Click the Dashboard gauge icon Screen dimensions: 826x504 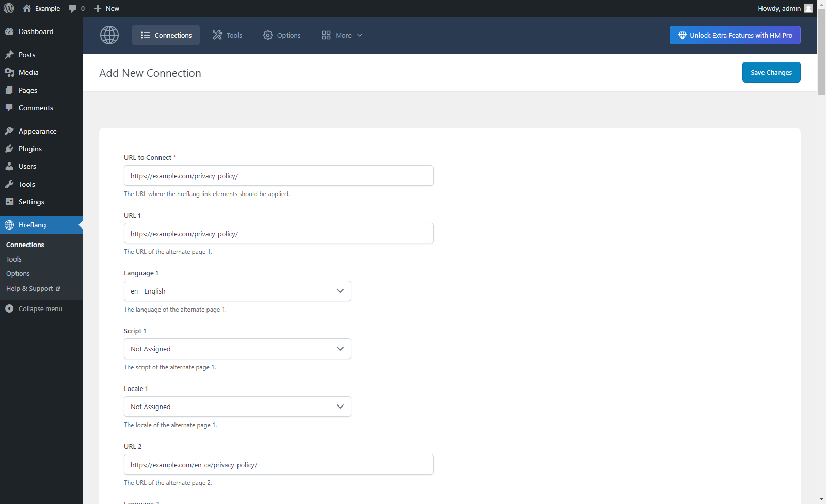[9, 31]
